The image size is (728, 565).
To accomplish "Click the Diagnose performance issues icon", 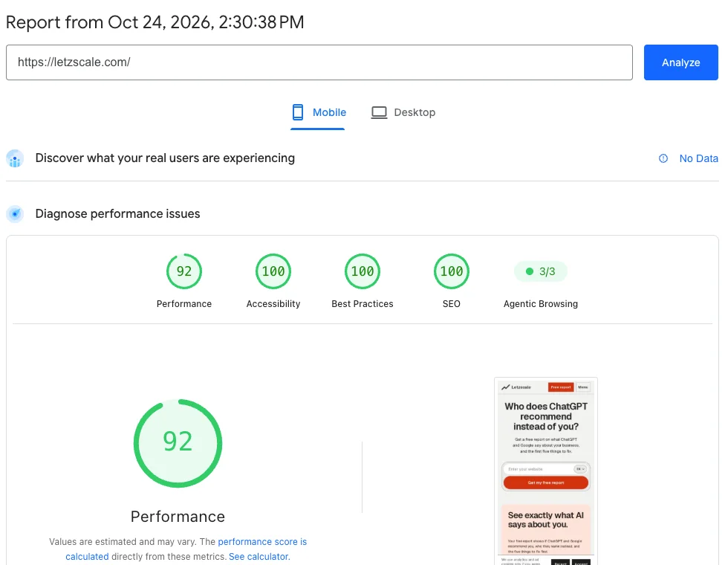I will coord(15,214).
